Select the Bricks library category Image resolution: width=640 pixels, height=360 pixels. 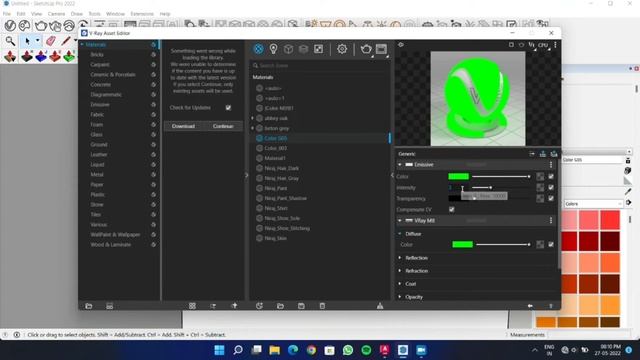coord(97,55)
